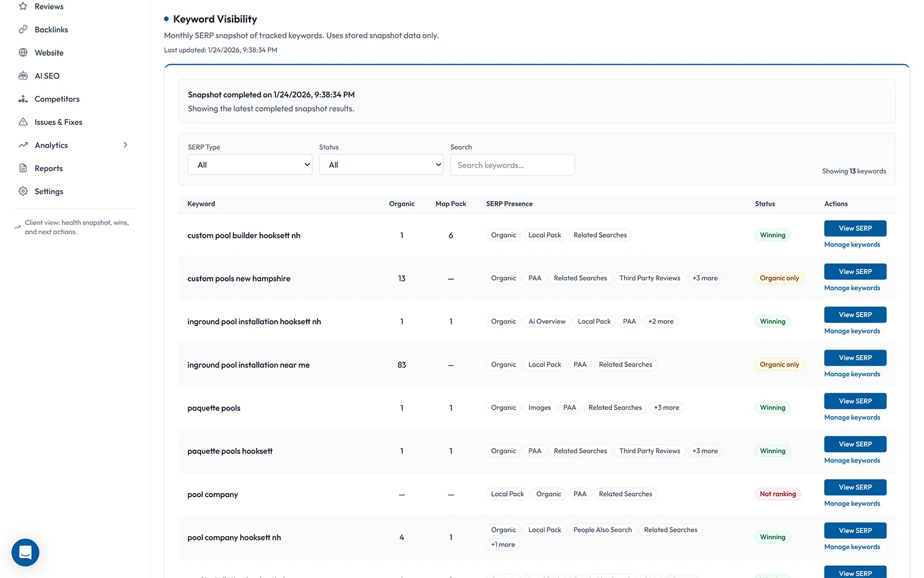Open the chat support bubble
Screen dimensions: 924x578
point(25,553)
